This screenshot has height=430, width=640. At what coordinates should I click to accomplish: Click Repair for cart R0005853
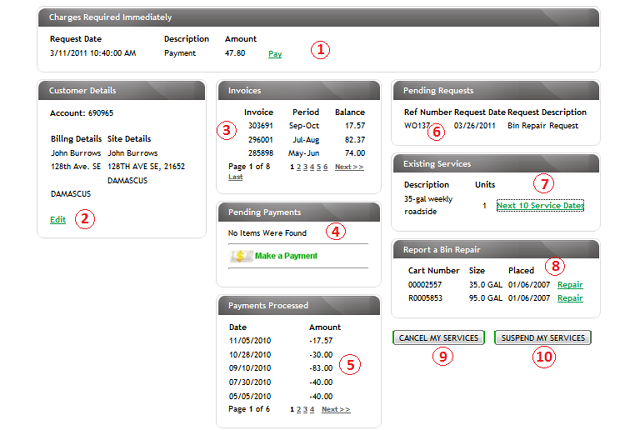(x=570, y=298)
